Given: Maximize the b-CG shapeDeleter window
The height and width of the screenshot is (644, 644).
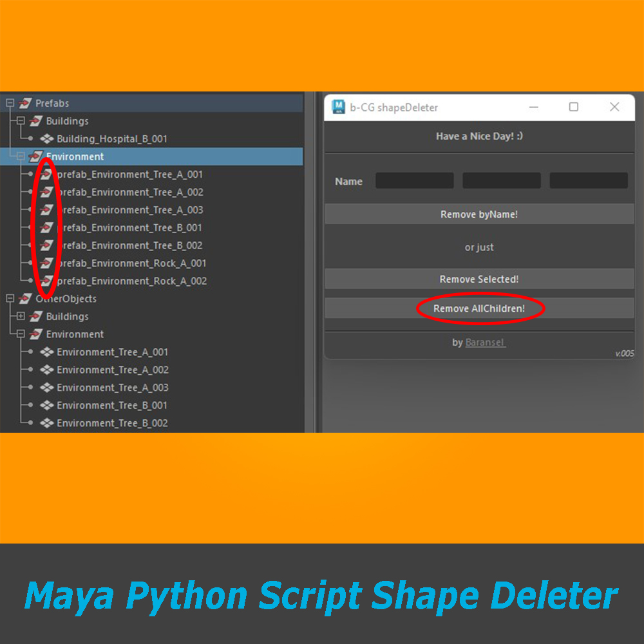Looking at the screenshot, I should pyautogui.click(x=574, y=107).
